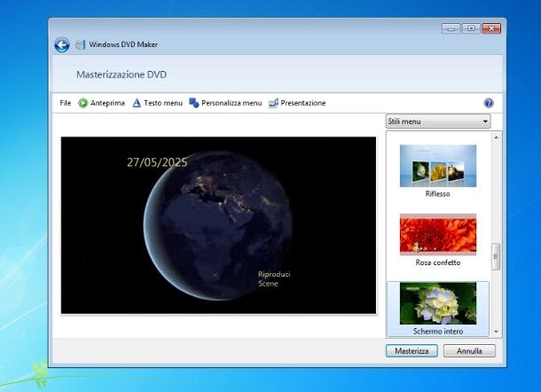This screenshot has width=541, height=392.
Task: Click the 27/05/2025 title in preview
Action: pyautogui.click(x=157, y=162)
